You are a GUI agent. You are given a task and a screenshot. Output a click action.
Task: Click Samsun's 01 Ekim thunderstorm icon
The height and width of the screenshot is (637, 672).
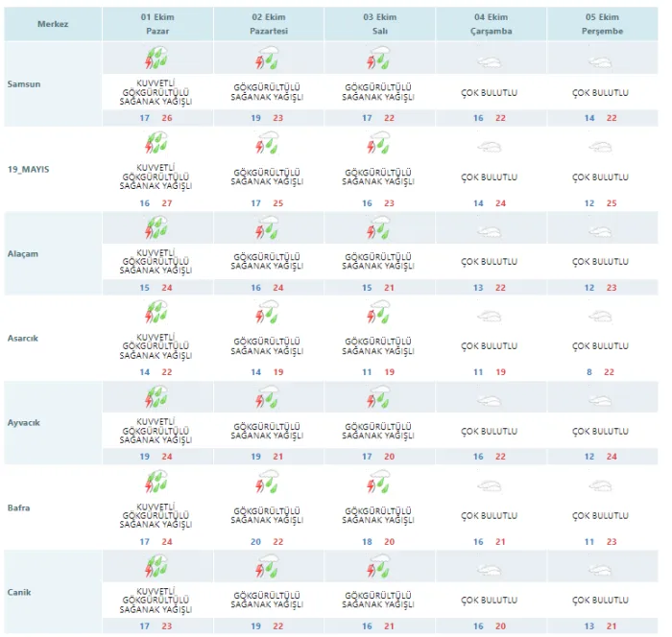[x=156, y=59]
